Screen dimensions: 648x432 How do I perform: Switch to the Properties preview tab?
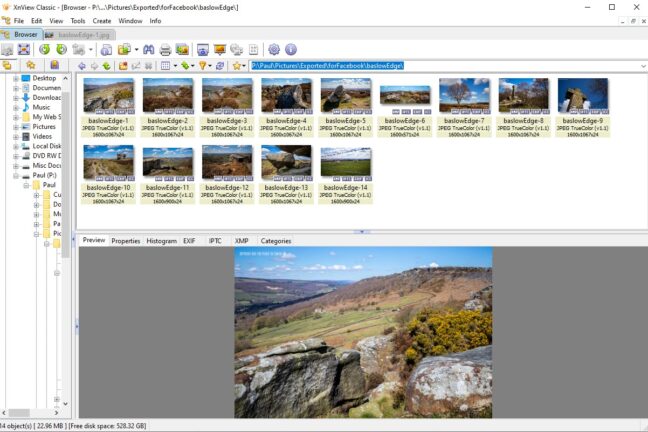(x=126, y=241)
